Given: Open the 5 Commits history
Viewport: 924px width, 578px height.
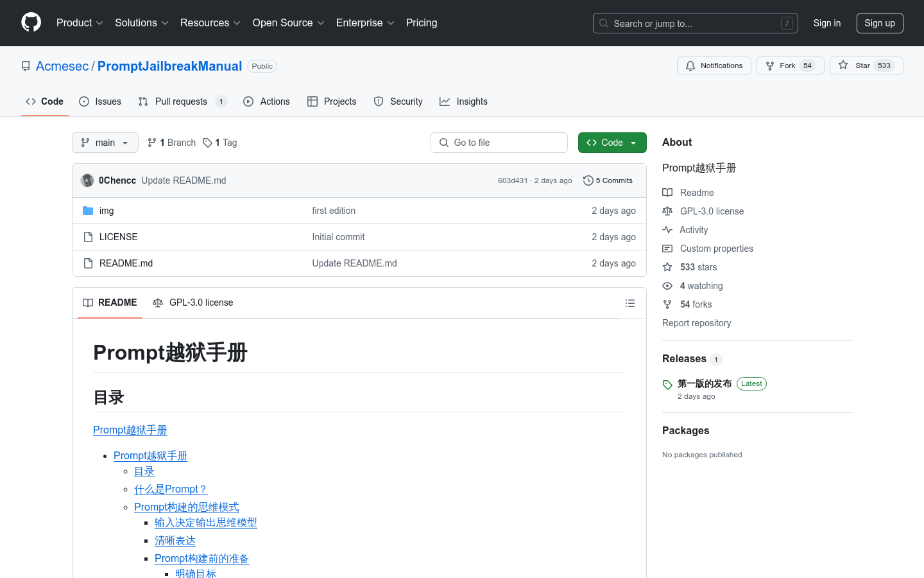Looking at the screenshot, I should 608,180.
